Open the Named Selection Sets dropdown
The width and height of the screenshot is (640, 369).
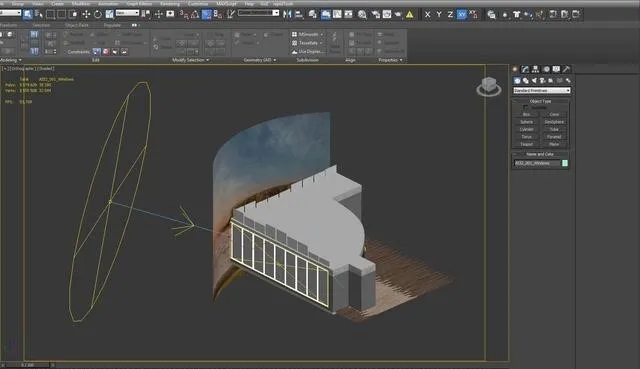(x=259, y=13)
